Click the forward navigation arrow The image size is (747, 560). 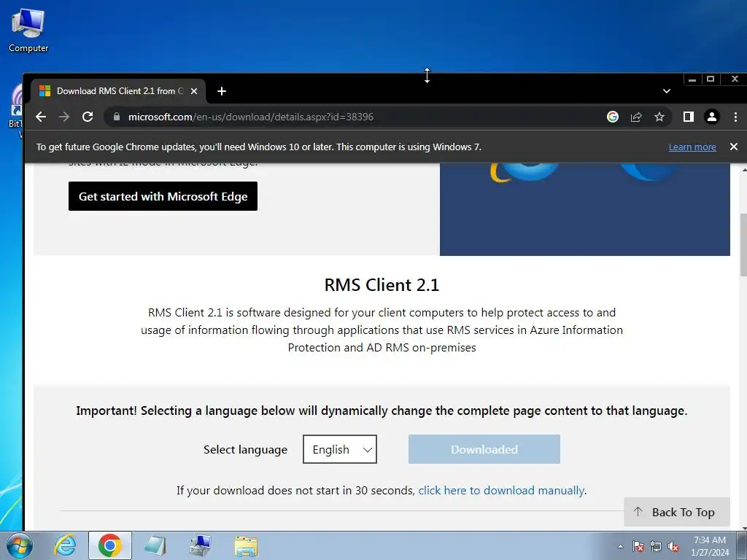(x=64, y=117)
